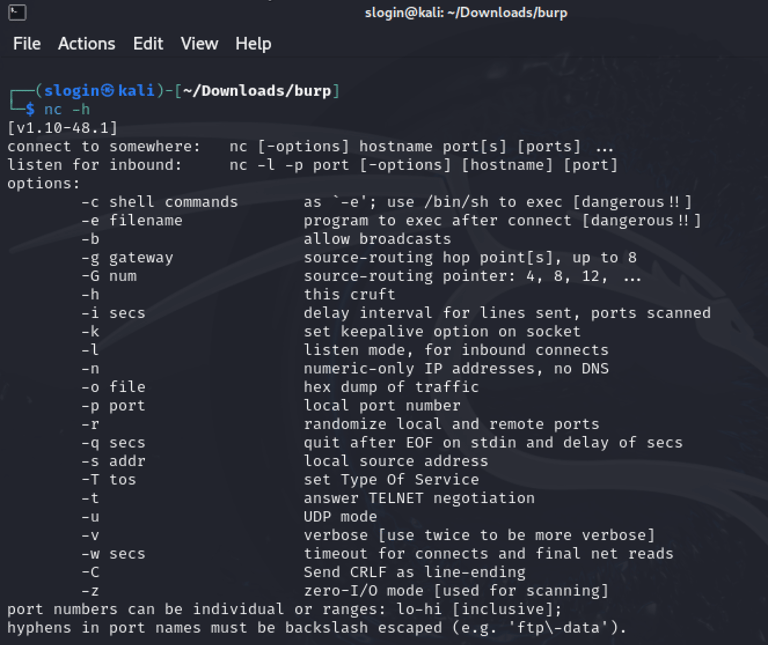Click the '-e filename' option line

391,220
